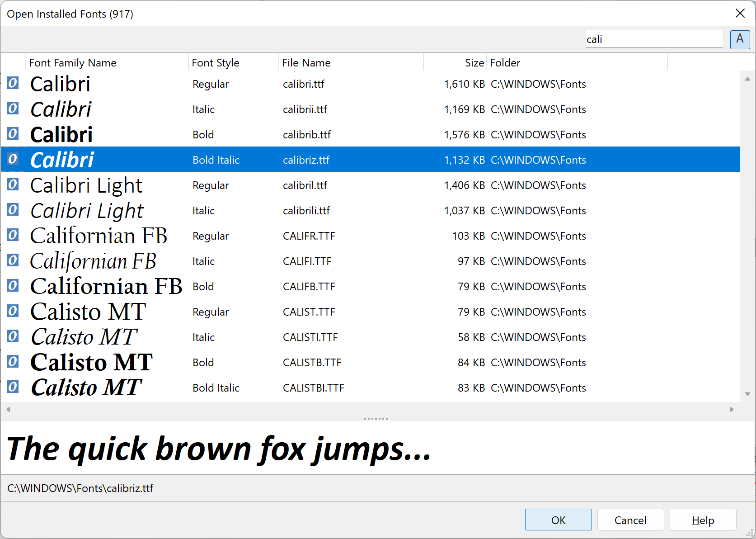
Task: Confirm with the OK button
Action: pos(558,520)
